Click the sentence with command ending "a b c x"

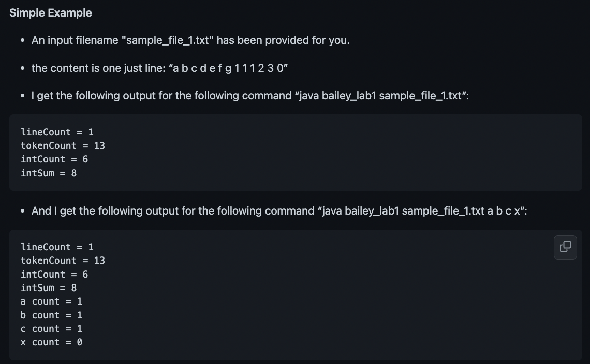tap(279, 211)
